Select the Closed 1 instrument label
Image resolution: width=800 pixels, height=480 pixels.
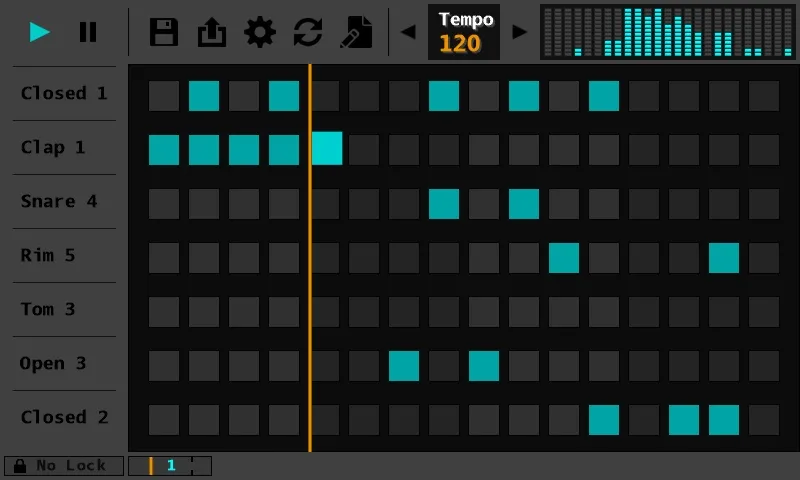[64, 93]
